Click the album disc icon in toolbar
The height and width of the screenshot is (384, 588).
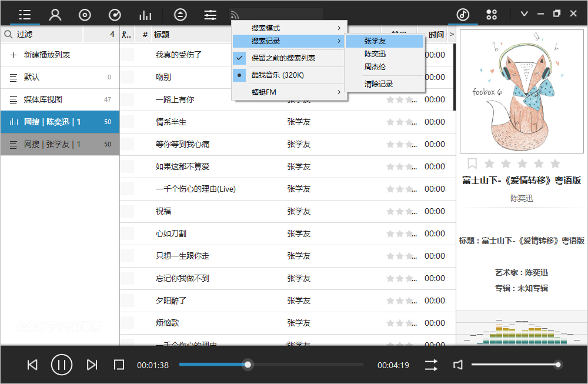(x=85, y=15)
